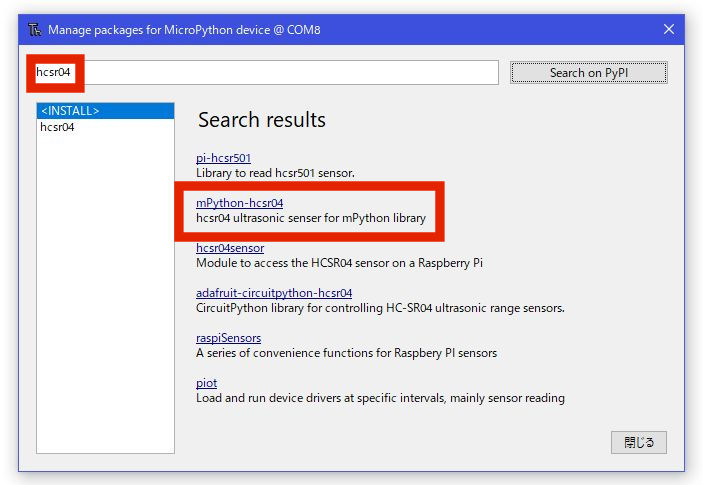Open the mPython-hcsr04 package link
The height and width of the screenshot is (485, 703).
tap(239, 203)
